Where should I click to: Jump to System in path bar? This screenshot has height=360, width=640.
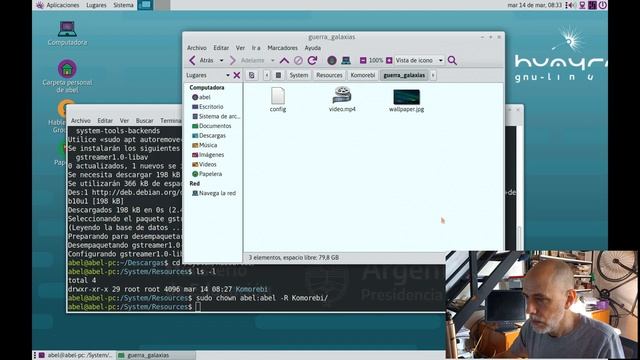[299, 75]
